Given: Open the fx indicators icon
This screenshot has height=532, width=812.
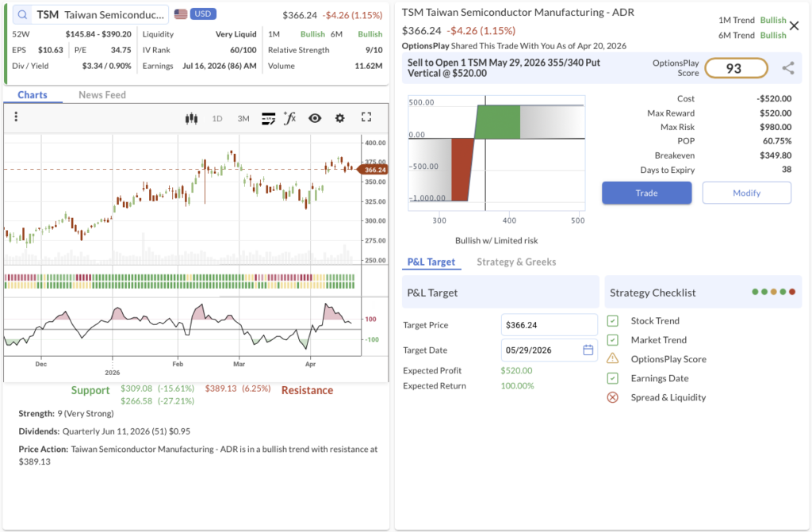Looking at the screenshot, I should (290, 118).
